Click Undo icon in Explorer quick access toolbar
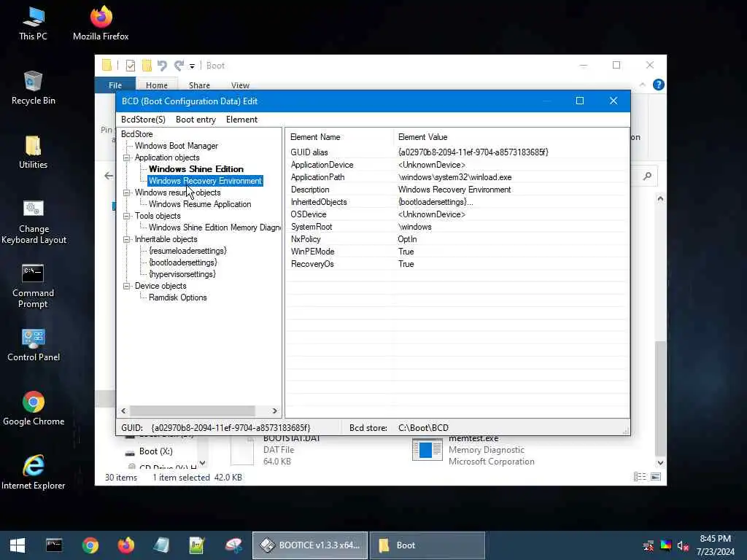Image resolution: width=747 pixels, height=560 pixels. click(162, 66)
